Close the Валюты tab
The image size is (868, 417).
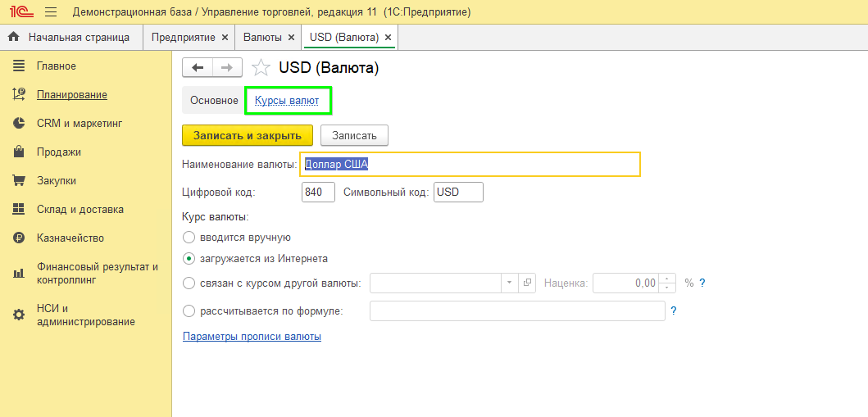(291, 38)
